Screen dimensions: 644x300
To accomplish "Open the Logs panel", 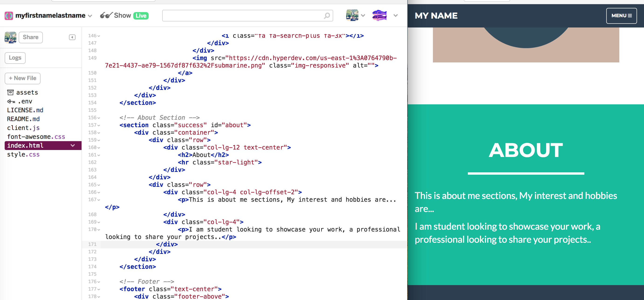I will coord(15,58).
